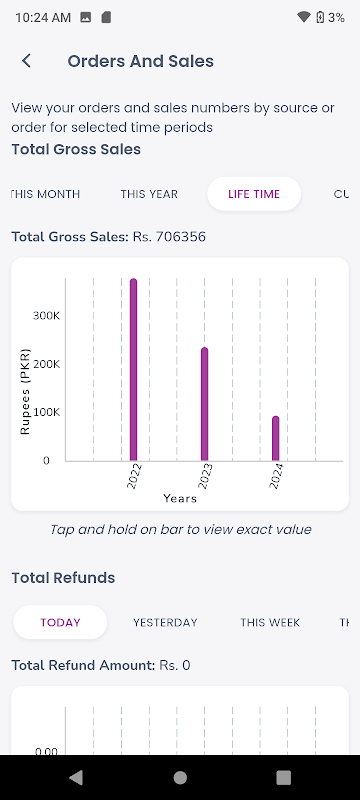Viewport: 360px width, 800px height.
Task: Select the YESTERDAY refunds tab
Action: 165,622
